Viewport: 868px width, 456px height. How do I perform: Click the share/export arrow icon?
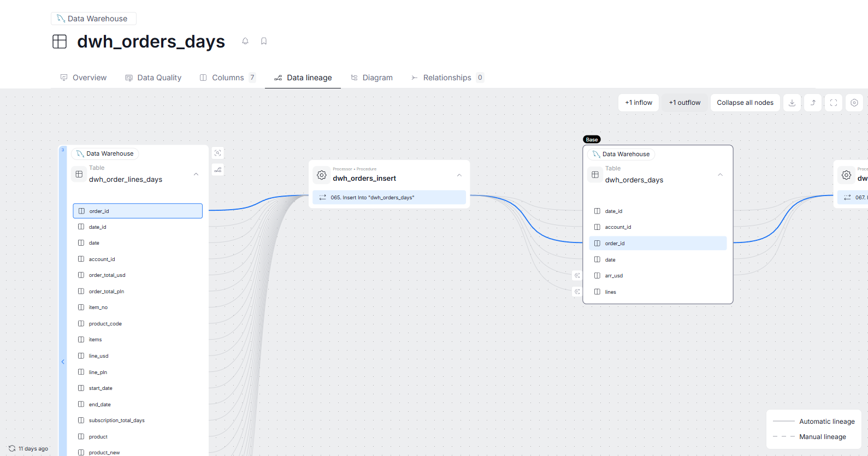pos(813,103)
